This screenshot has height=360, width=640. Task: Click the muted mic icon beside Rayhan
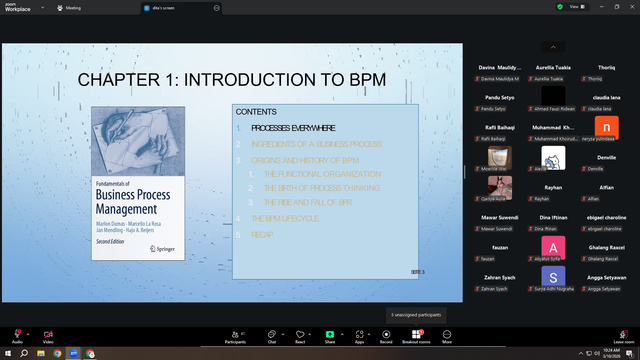click(x=531, y=199)
